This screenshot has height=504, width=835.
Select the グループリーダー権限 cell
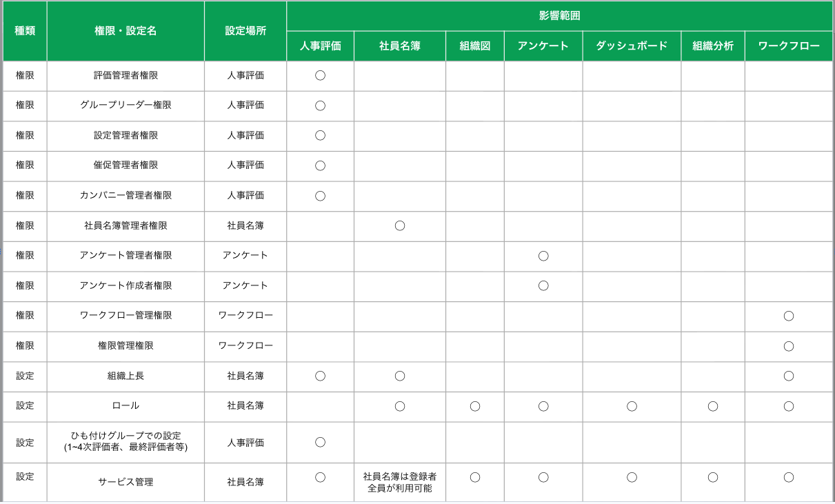click(125, 105)
